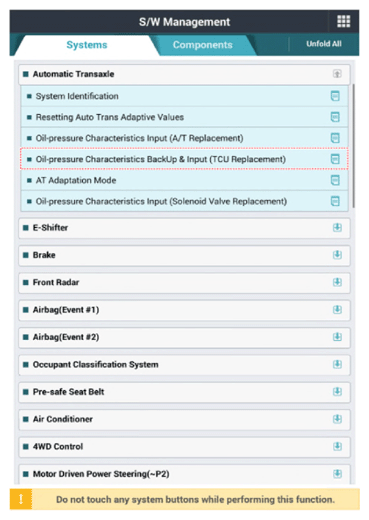This screenshot has height=520, width=369.
Task: Expand the 4WD Control section
Action: click(337, 446)
